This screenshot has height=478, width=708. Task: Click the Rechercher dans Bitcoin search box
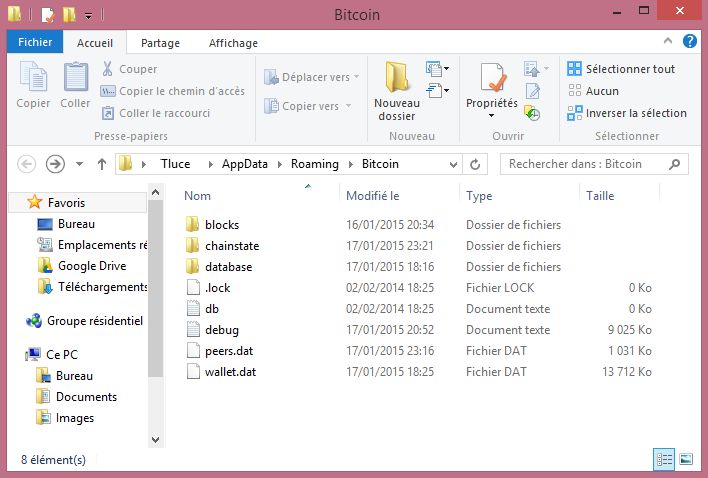pyautogui.click(x=585, y=164)
